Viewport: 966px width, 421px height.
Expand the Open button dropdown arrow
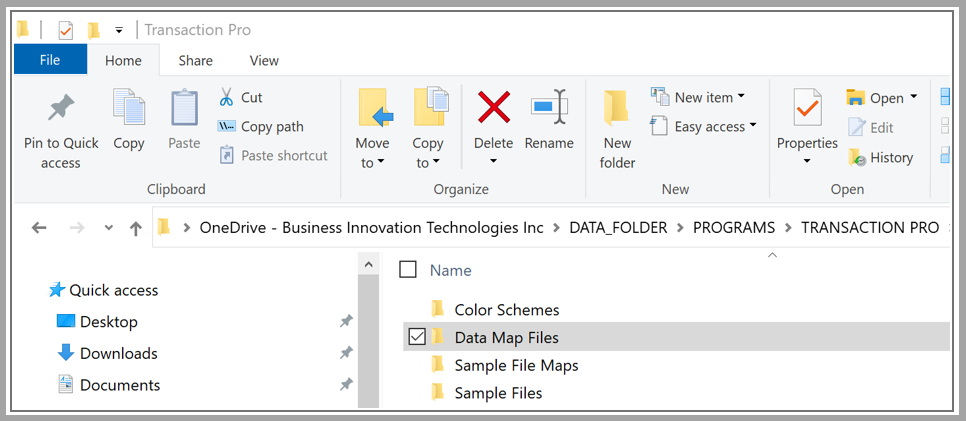click(914, 97)
